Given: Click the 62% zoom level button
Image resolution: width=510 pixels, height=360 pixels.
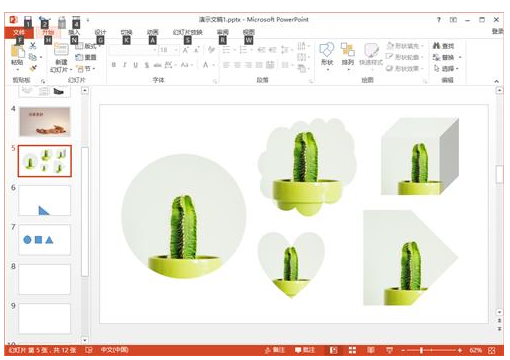Looking at the screenshot, I should (x=476, y=350).
